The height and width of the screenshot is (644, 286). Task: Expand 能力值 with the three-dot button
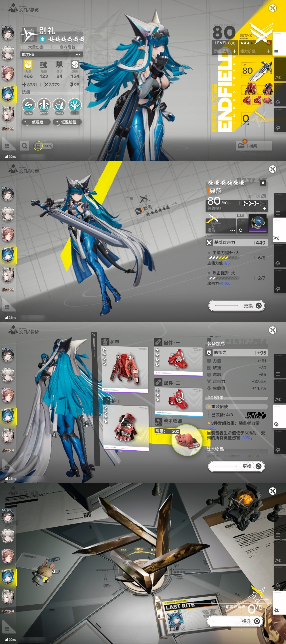pos(78,54)
